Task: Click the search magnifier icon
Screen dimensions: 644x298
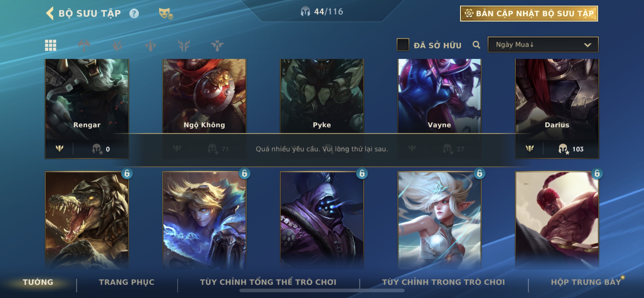Action: click(x=476, y=45)
